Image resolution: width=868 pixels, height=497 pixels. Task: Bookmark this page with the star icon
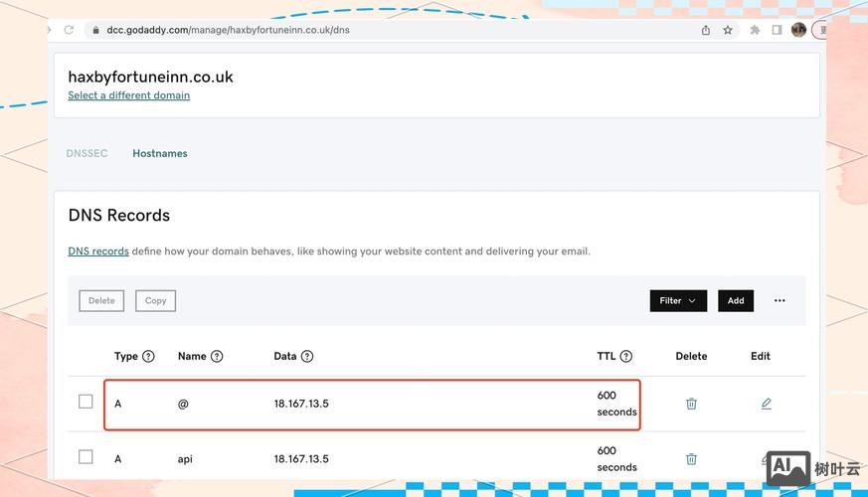click(x=728, y=30)
